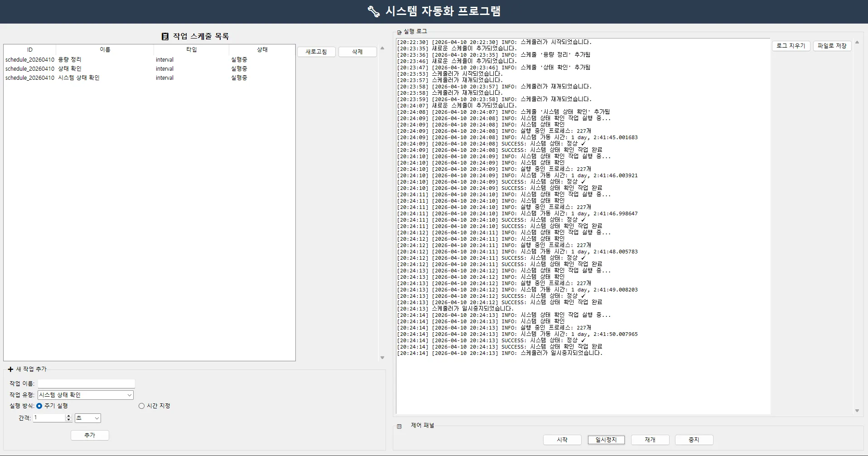Click the log scrollbar's up arrow

click(857, 42)
